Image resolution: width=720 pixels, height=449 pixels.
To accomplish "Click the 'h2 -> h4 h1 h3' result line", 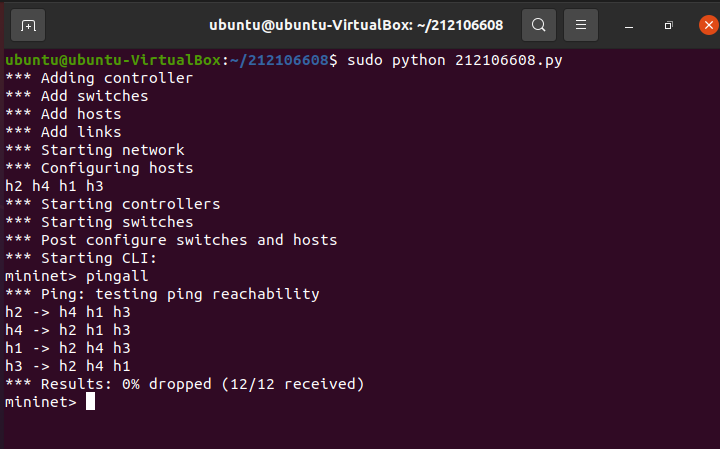I will pyautogui.click(x=68, y=312).
